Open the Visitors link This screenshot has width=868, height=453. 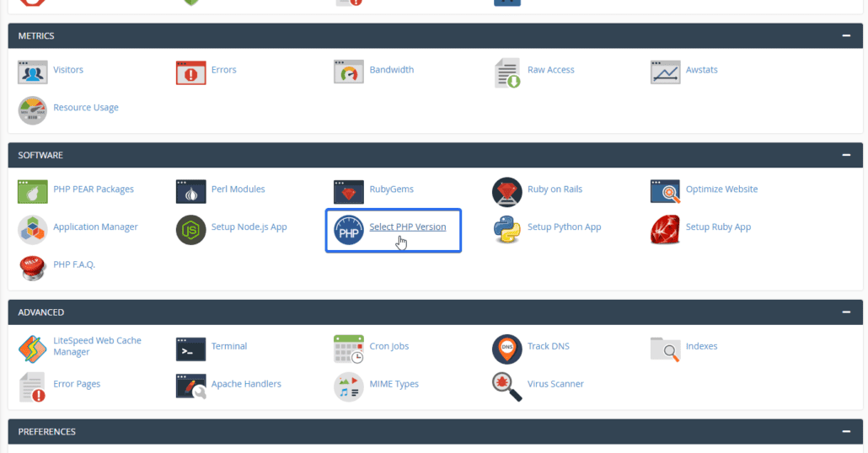point(68,70)
